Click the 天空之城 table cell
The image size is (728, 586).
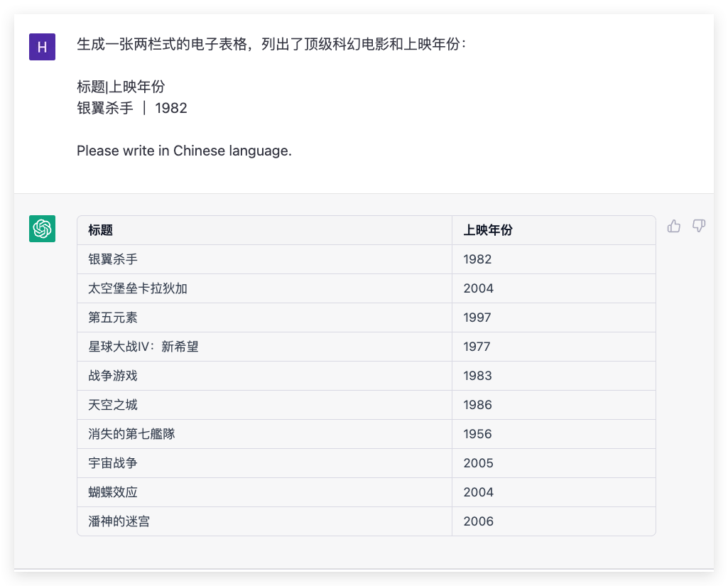[x=265, y=405]
